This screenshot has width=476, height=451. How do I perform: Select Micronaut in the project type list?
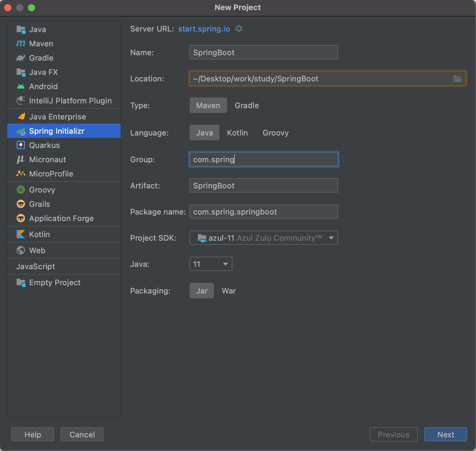pos(64,160)
